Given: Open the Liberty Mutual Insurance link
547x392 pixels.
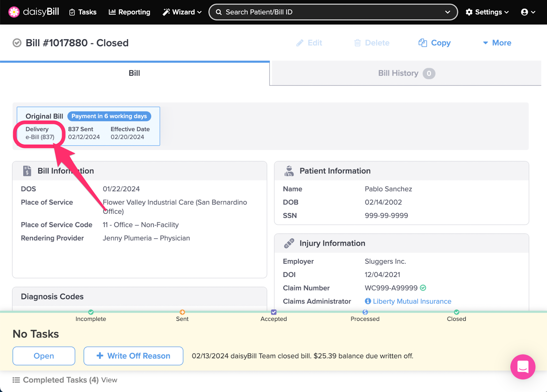Looking at the screenshot, I should click(x=412, y=301).
